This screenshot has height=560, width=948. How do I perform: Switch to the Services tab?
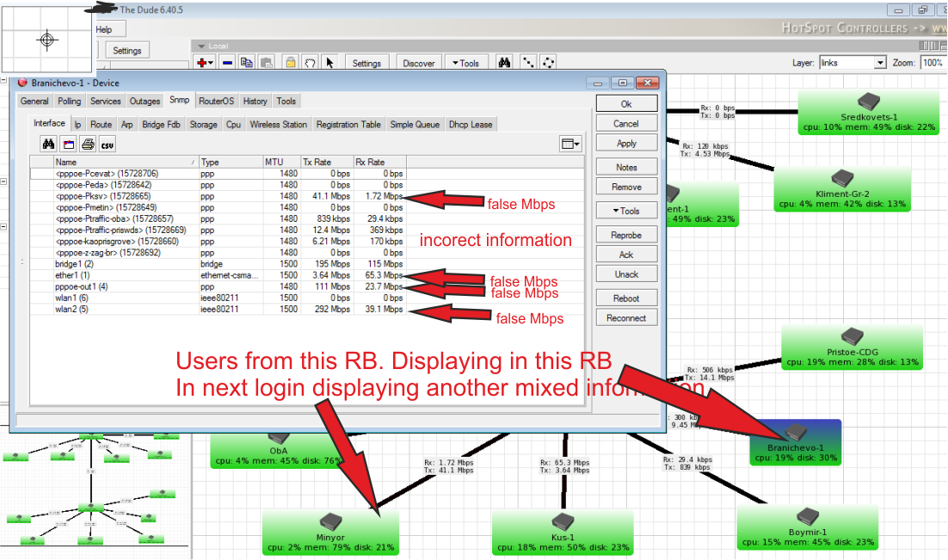(x=106, y=101)
